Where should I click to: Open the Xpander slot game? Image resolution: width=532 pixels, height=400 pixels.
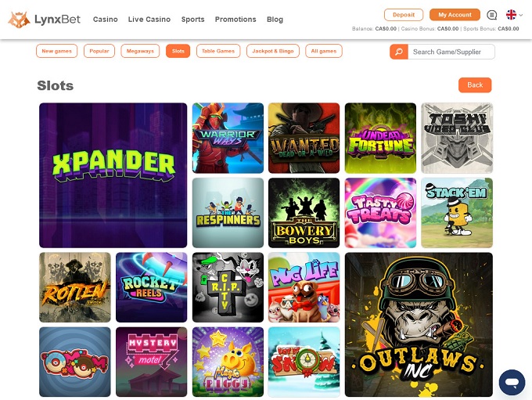(x=113, y=175)
